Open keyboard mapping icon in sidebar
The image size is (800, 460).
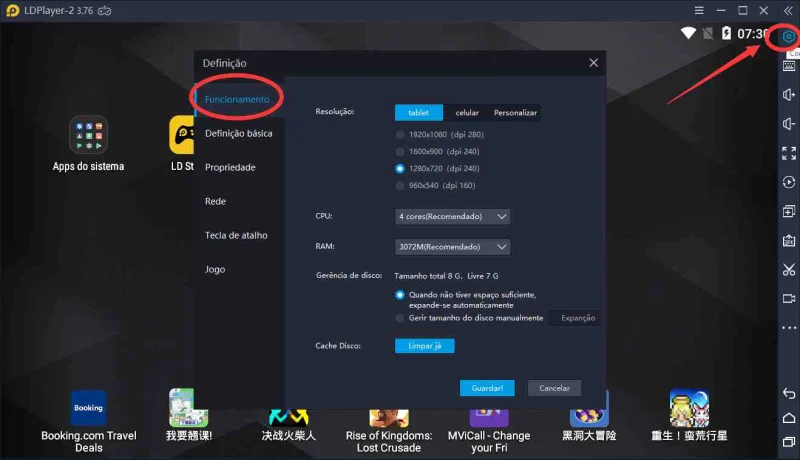pyautogui.click(x=789, y=66)
